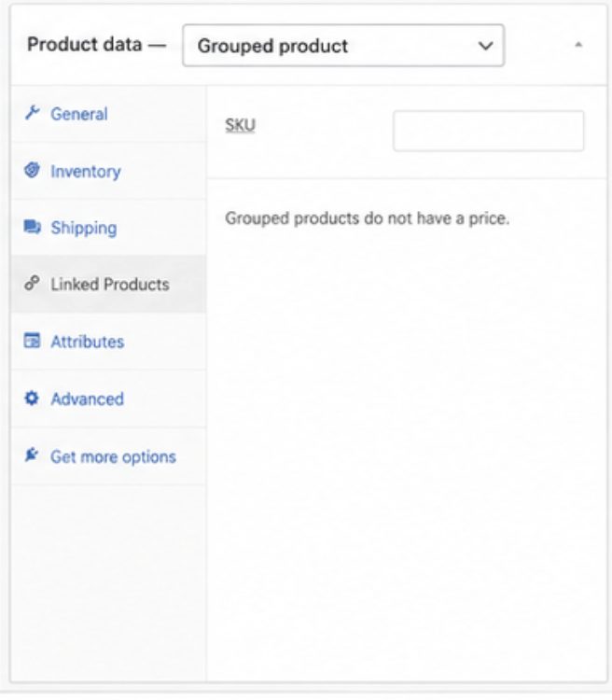
Task: Click the chevron arrow in product type selector
Action: click(x=486, y=46)
